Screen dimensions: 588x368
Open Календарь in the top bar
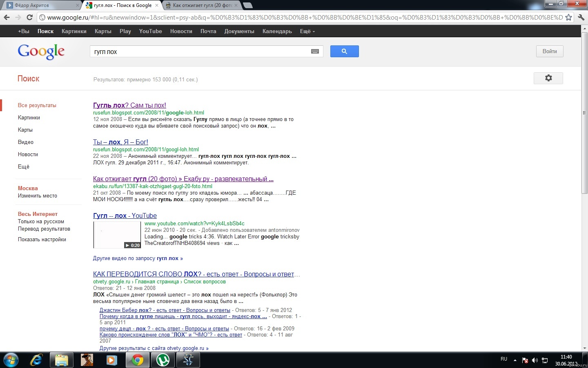pyautogui.click(x=277, y=31)
